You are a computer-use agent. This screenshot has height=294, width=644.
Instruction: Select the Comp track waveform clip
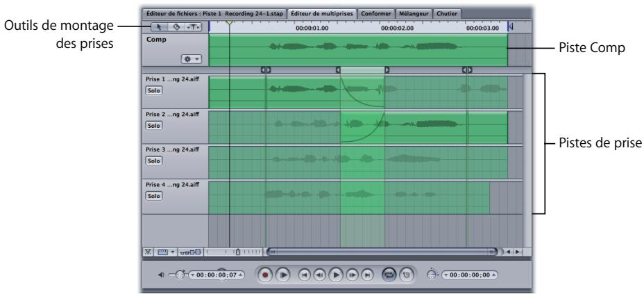coord(358,50)
